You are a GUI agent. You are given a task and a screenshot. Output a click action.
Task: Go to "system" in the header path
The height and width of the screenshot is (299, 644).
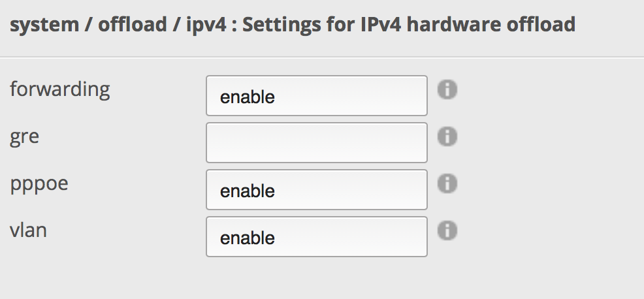(48, 25)
